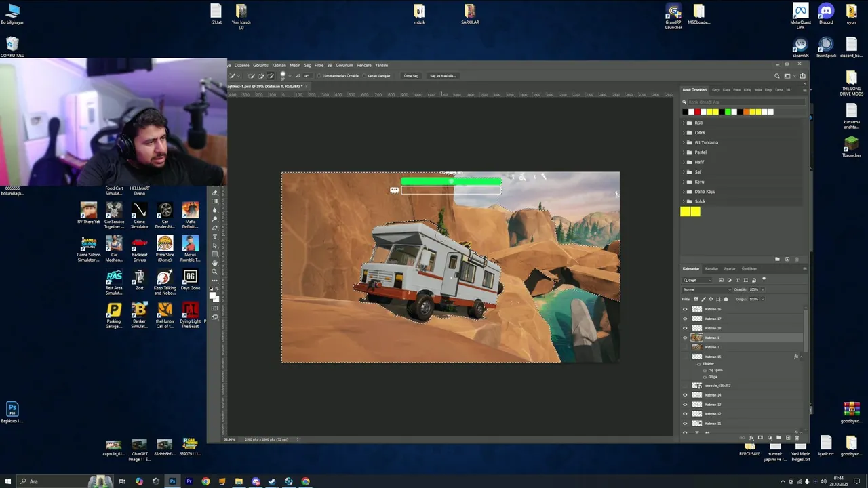Expand the Koyu swatch folder
Image resolution: width=868 pixels, height=488 pixels.
coord(684,182)
